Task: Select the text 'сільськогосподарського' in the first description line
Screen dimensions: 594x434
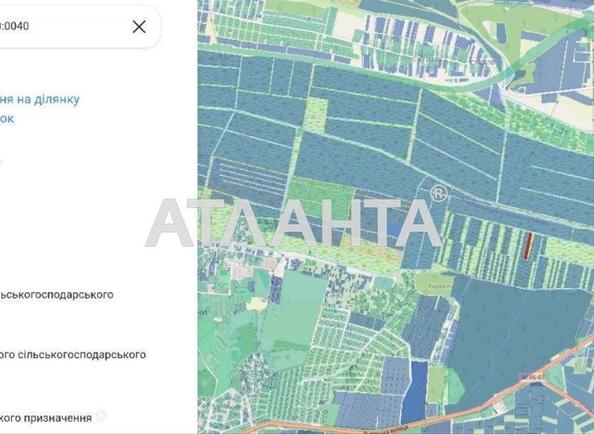Action: 56,294
